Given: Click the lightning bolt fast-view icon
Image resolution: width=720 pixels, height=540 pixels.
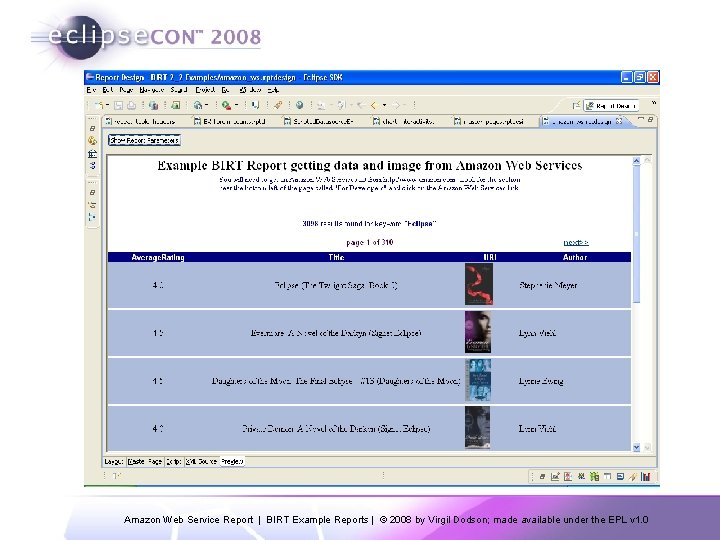Looking at the screenshot, I should tap(633, 477).
